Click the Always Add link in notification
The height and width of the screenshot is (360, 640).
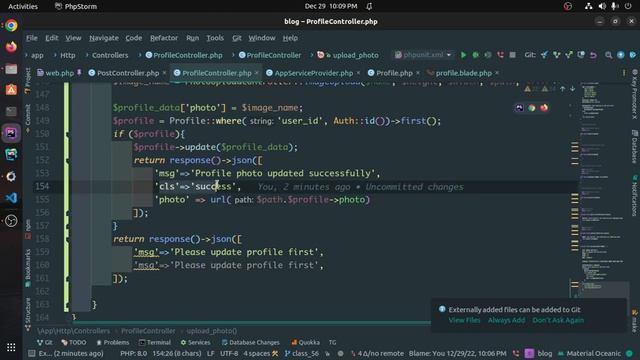pyautogui.click(x=506, y=320)
